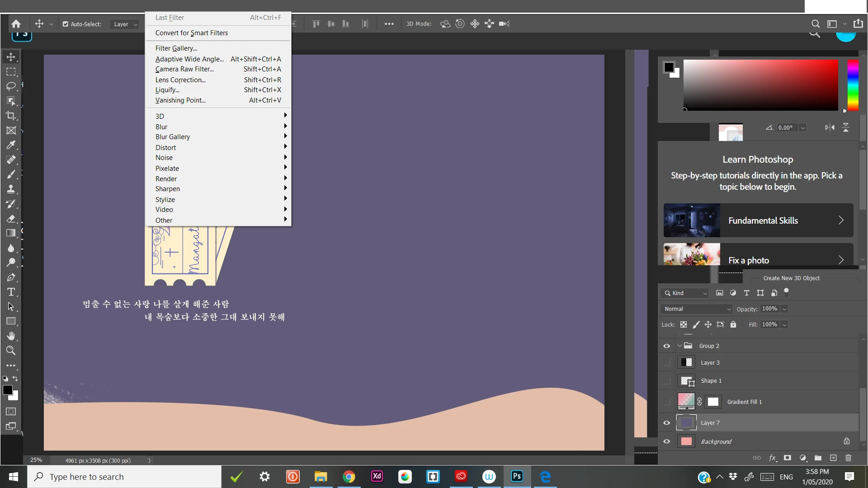Screen dimensions: 868x488
Task: Select the Zoom tool
Action: [x=11, y=351]
